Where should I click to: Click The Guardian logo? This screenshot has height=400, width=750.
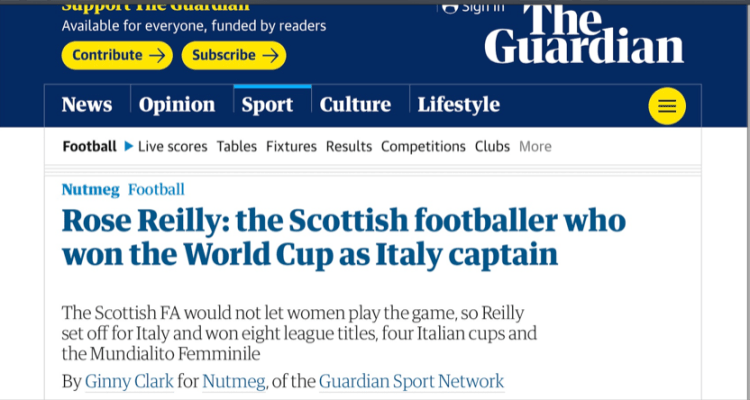(584, 34)
